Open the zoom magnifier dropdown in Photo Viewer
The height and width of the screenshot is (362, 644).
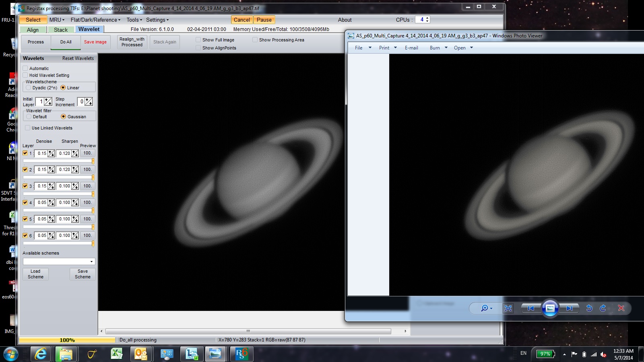pyautogui.click(x=487, y=308)
